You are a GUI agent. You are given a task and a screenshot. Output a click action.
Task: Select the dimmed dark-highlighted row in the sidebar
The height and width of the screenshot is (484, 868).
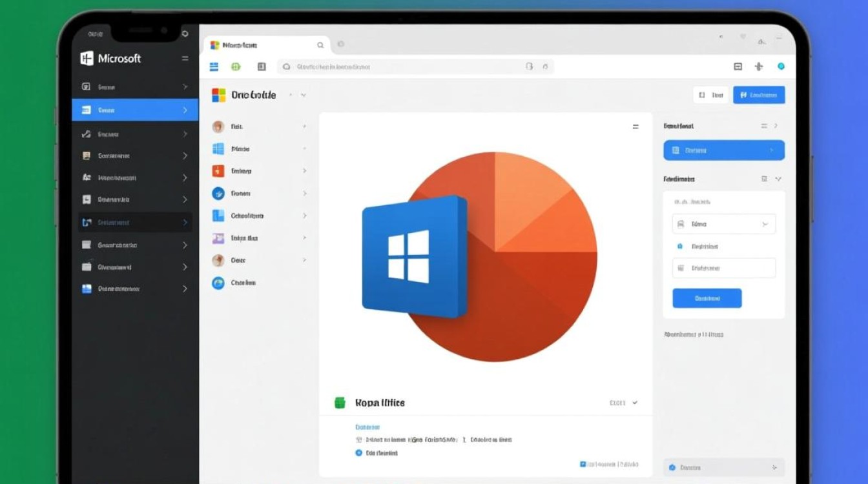pyautogui.click(x=135, y=222)
